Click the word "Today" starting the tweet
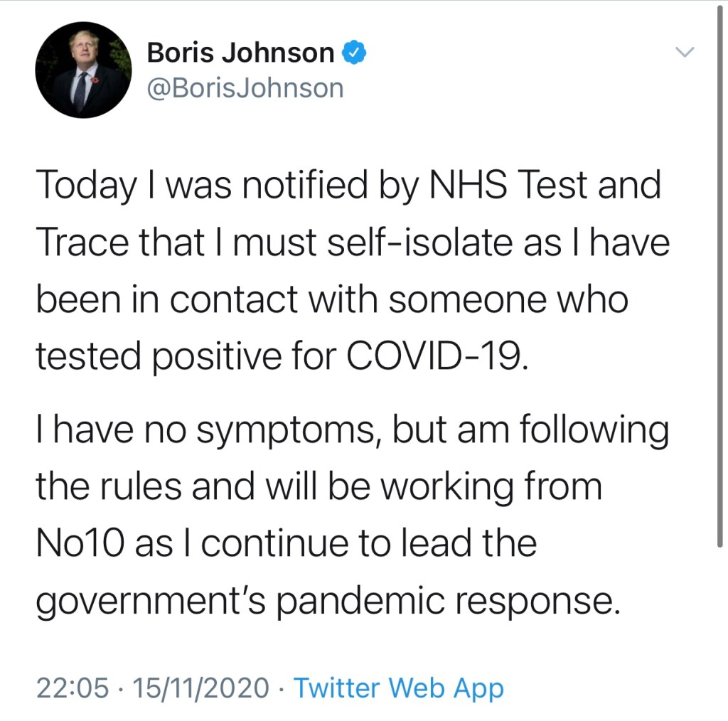The image size is (728, 721). click(x=85, y=185)
